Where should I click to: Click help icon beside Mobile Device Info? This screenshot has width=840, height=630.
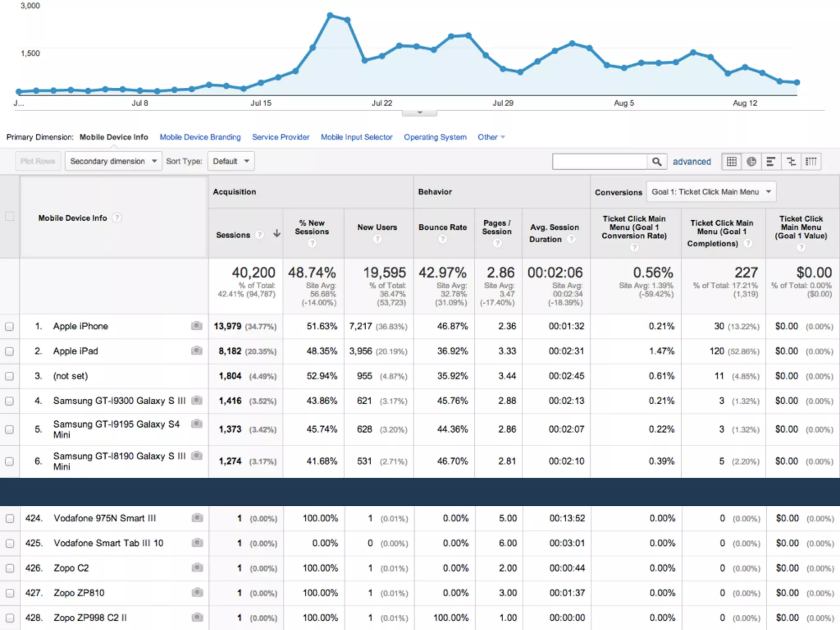click(117, 218)
